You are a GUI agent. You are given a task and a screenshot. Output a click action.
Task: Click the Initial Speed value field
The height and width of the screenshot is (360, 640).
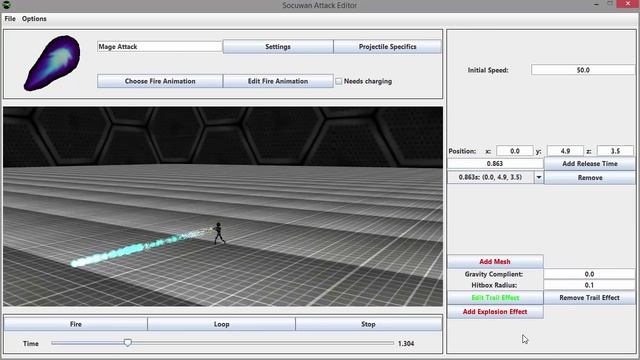583,70
